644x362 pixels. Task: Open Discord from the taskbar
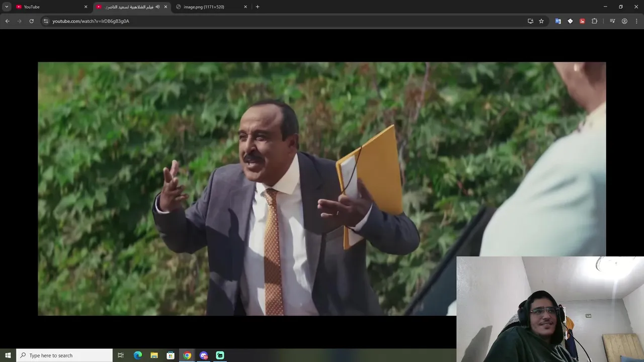pos(204,355)
